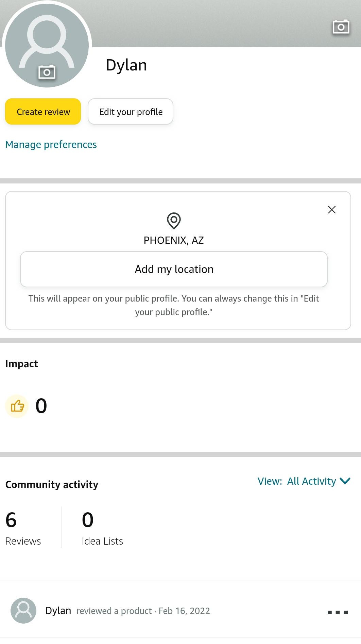Follow the Manage preferences link
The height and width of the screenshot is (644, 361).
(x=51, y=145)
